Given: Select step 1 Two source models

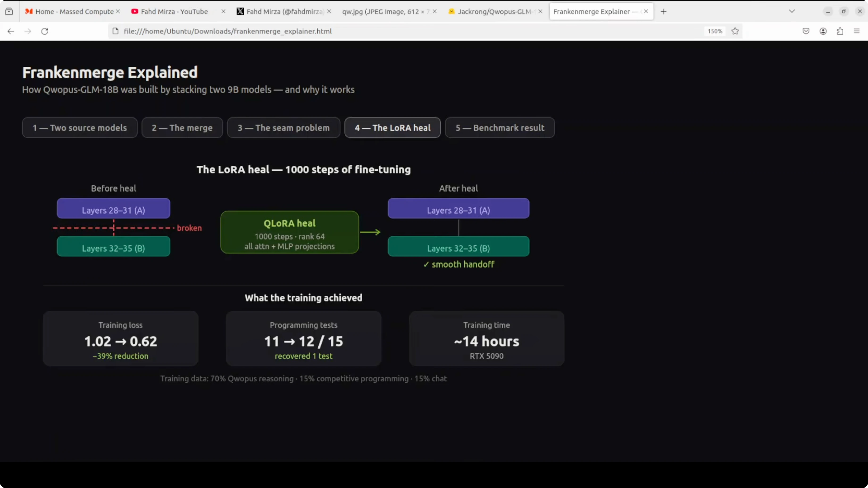Looking at the screenshot, I should pos(79,128).
